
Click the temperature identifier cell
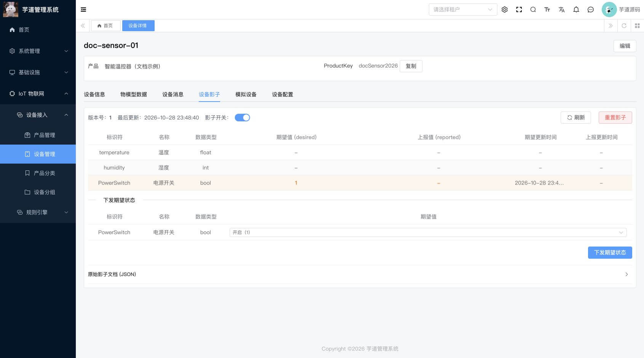[x=114, y=153]
